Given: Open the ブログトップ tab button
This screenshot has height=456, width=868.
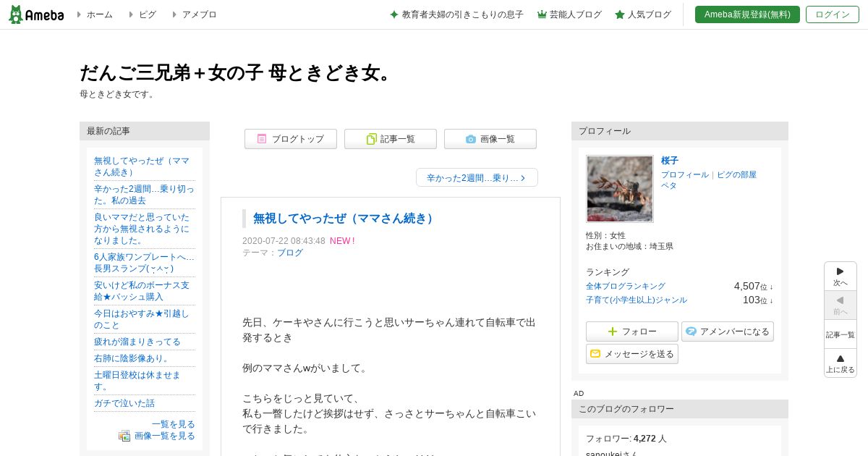Looking at the screenshot, I should coord(291,139).
